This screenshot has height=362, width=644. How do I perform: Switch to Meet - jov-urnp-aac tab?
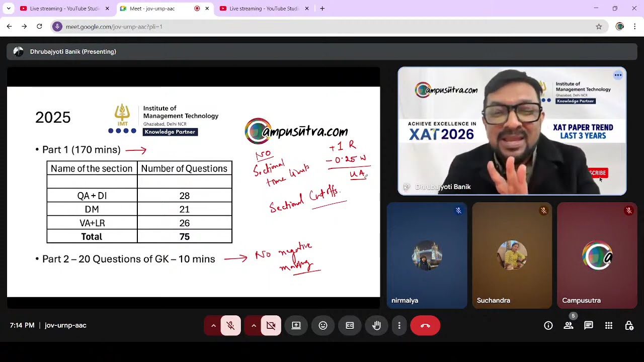[152, 9]
